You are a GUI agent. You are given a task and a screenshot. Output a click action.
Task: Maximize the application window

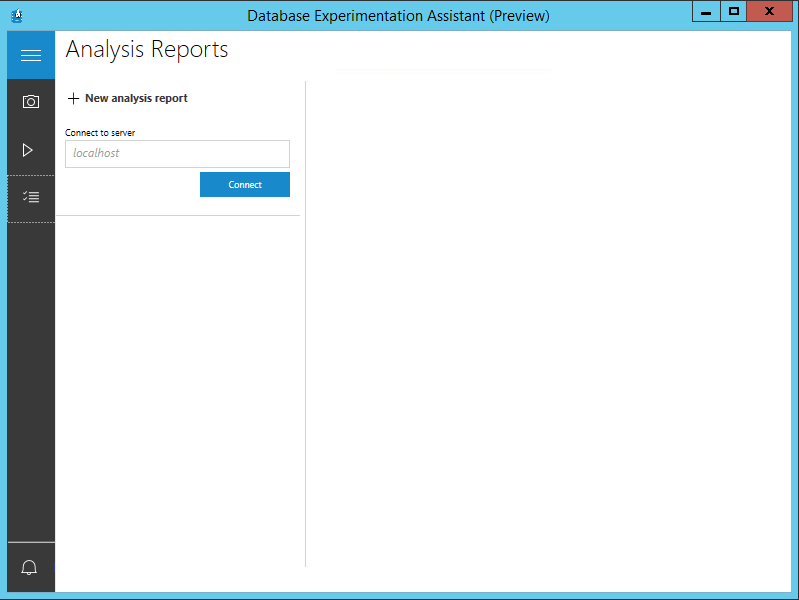(x=734, y=11)
